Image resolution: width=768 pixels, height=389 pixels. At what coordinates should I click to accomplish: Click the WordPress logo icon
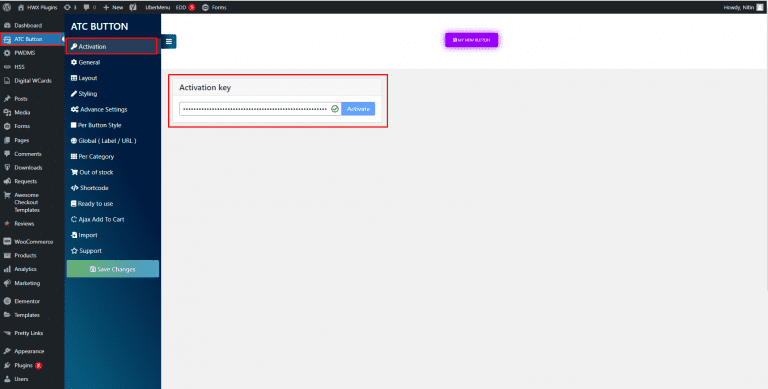(7, 7)
